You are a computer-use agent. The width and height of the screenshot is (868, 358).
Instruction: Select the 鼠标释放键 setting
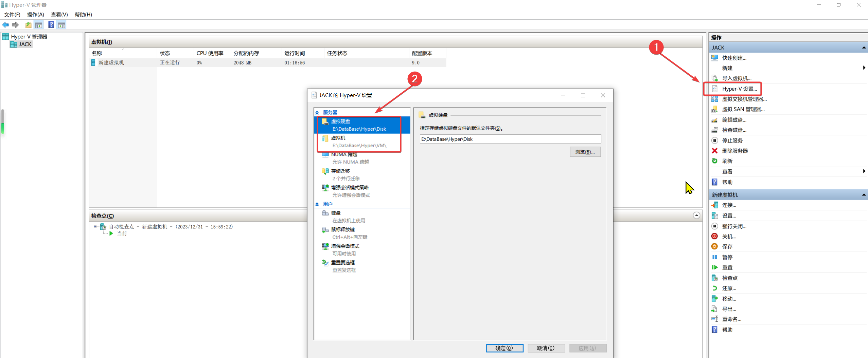point(362,233)
